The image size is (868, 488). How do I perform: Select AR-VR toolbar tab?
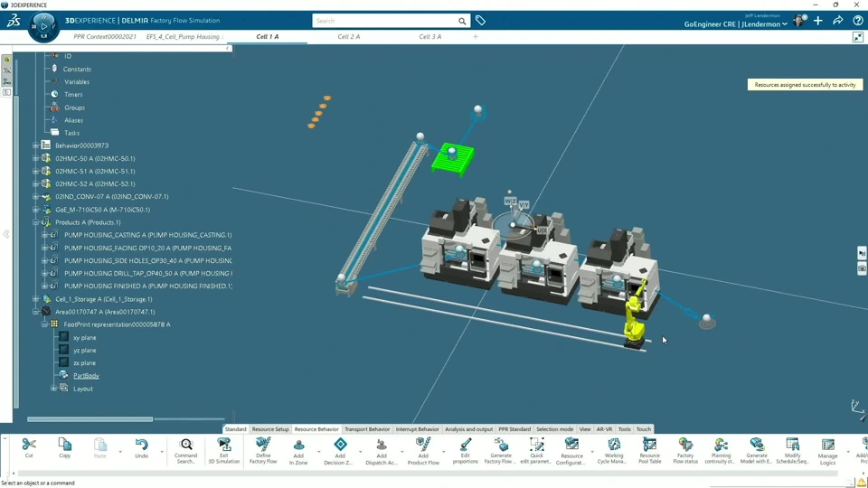(x=604, y=428)
